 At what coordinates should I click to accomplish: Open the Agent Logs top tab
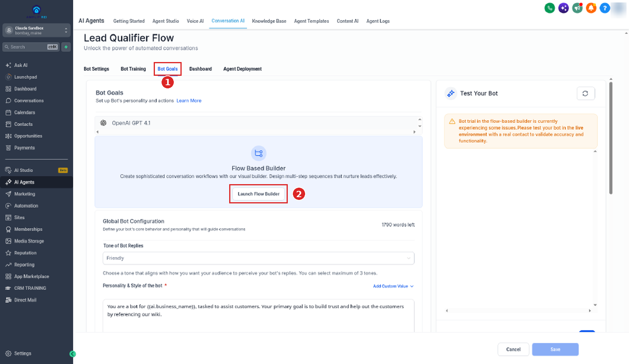(378, 21)
